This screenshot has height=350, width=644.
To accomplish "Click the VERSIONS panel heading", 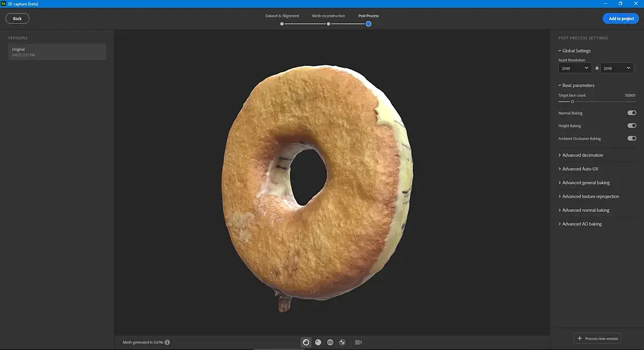I will (17, 38).
